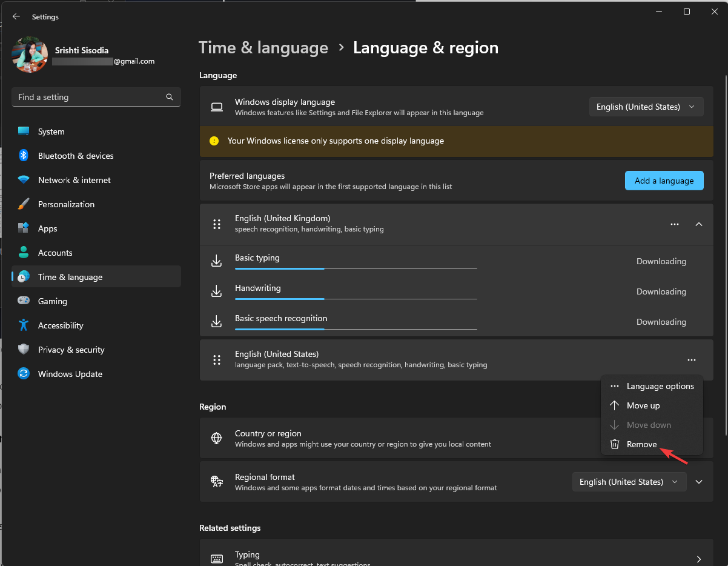Click the search magnifier icon
Viewport: 728px width, 566px height.
[x=170, y=97]
